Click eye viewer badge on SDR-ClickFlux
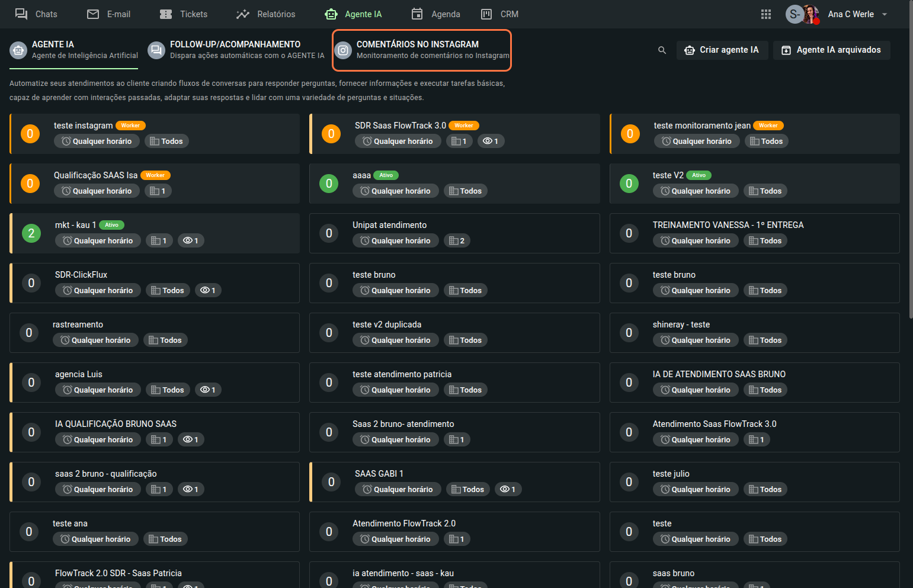The height and width of the screenshot is (588, 913). click(208, 290)
